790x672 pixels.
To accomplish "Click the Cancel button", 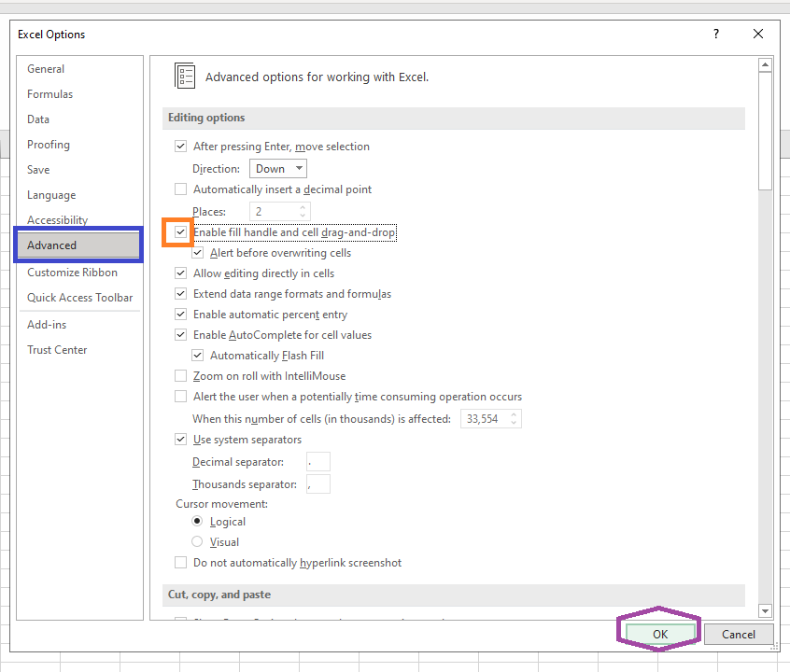I will [738, 635].
